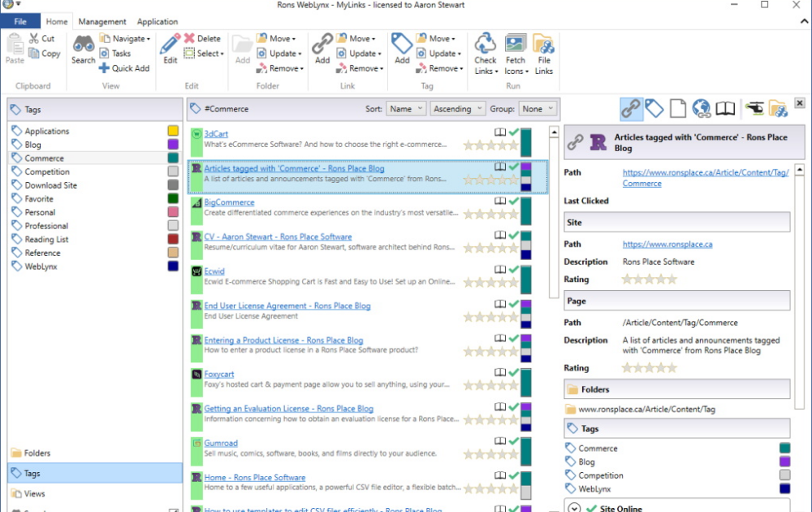Click the yellow Applications tag color swatch
This screenshot has height=512, width=812.
[173, 131]
